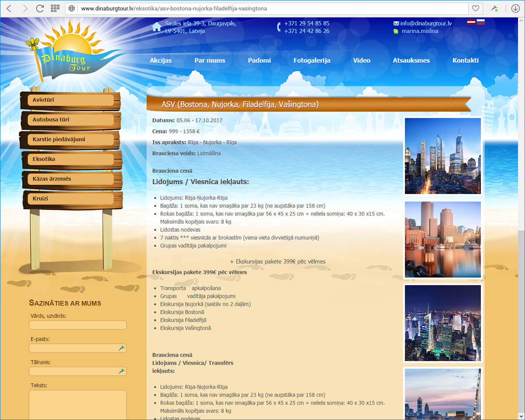Image resolution: width=525 pixels, height=420 pixels.
Task: Open the sunset bridge photo thumbnail
Action: tap(443, 394)
